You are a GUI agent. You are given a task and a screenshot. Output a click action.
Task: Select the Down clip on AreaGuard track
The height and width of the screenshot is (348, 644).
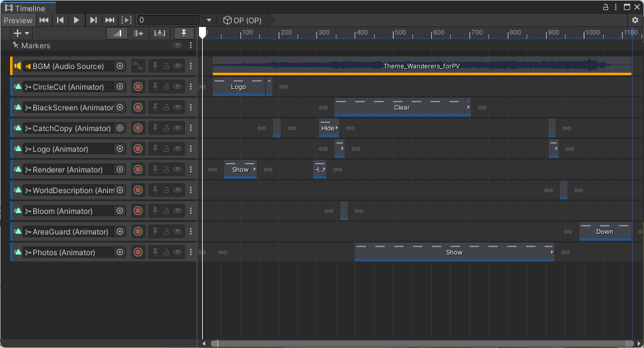pos(605,231)
